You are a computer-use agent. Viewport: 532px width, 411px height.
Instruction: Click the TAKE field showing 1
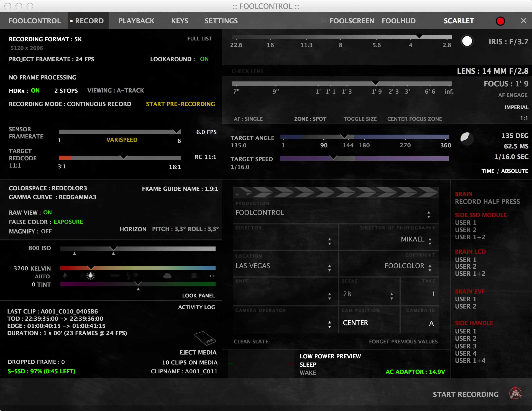420,291
